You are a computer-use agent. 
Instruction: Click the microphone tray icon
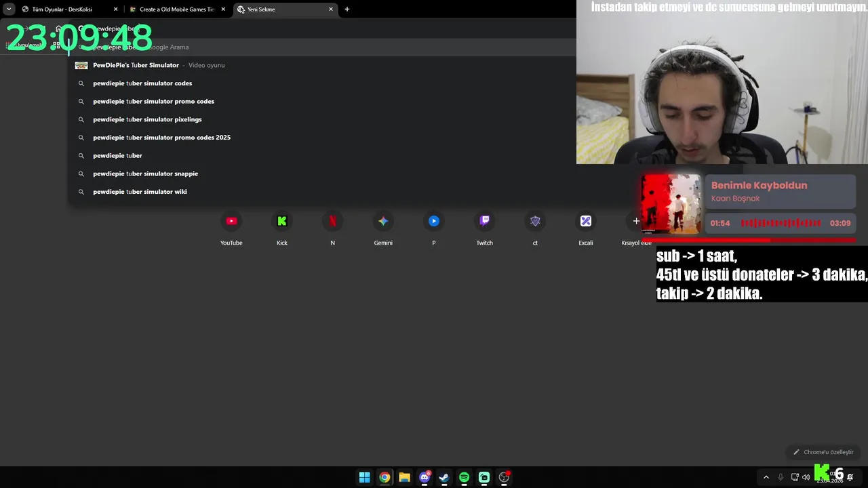point(781,477)
